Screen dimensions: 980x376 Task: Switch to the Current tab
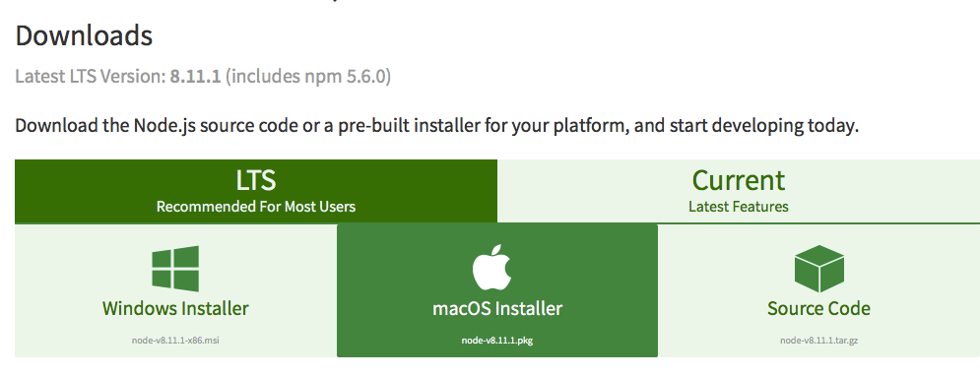pyautogui.click(x=739, y=191)
